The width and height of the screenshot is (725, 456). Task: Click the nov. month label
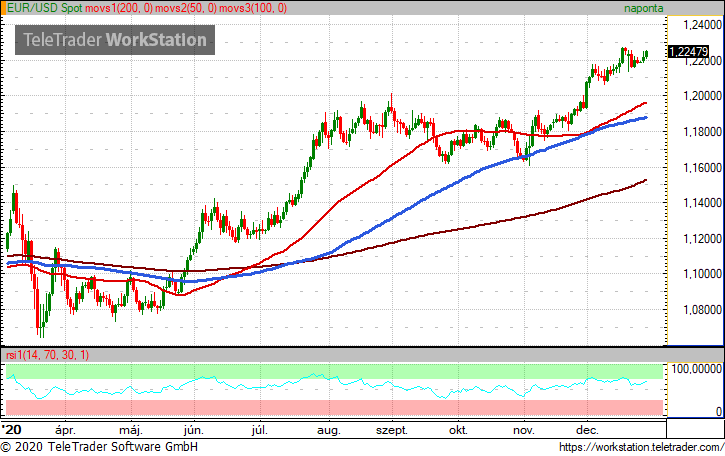(x=524, y=431)
